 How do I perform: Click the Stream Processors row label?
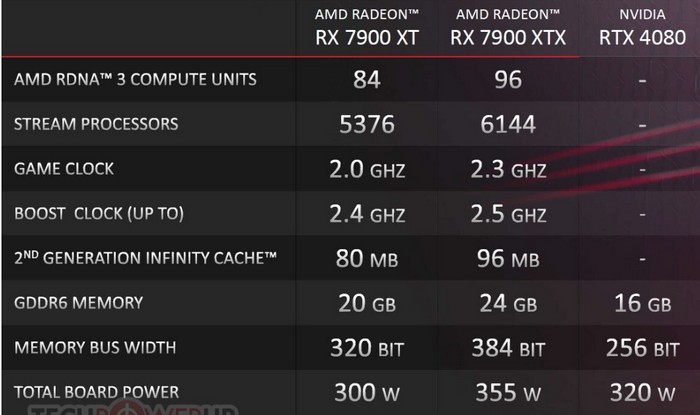[96, 124]
